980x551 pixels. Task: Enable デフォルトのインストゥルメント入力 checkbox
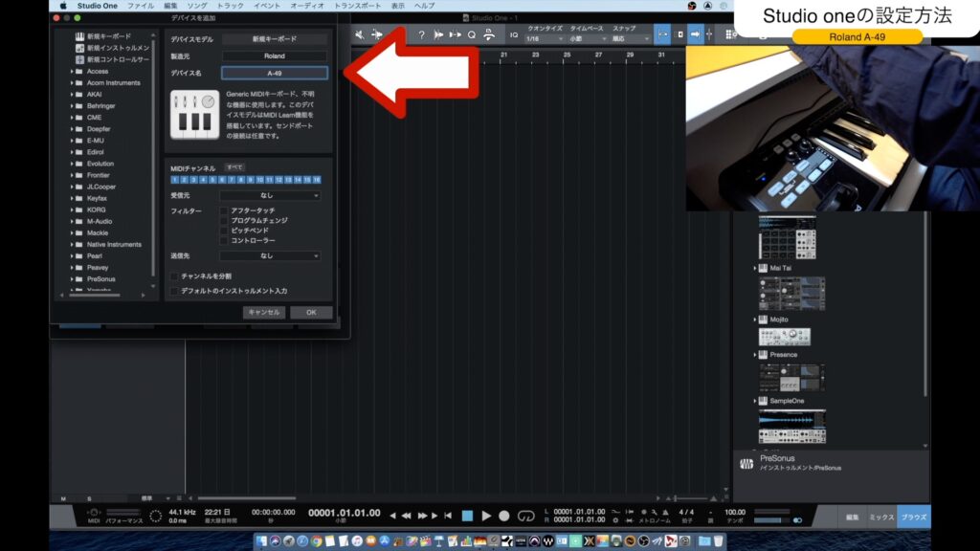[x=174, y=291]
